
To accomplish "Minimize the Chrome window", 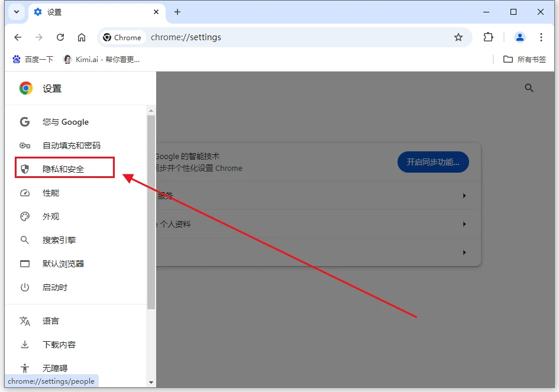I will pyautogui.click(x=486, y=12).
